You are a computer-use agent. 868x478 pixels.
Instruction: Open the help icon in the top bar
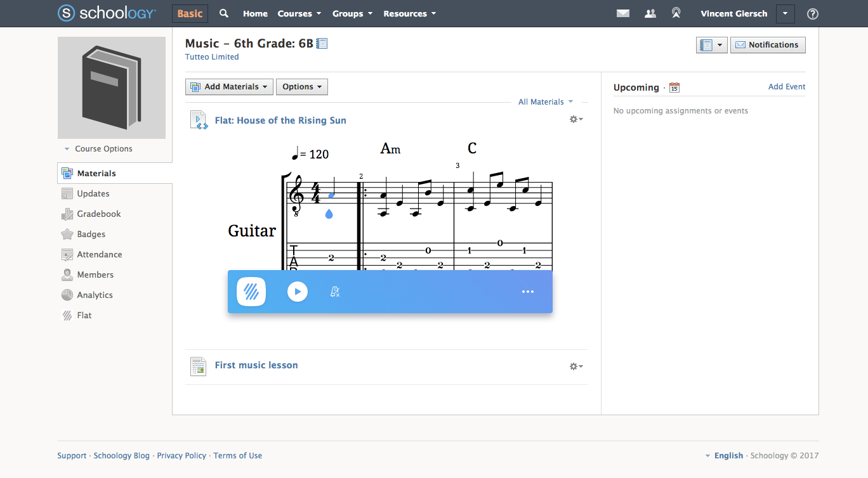coord(812,13)
